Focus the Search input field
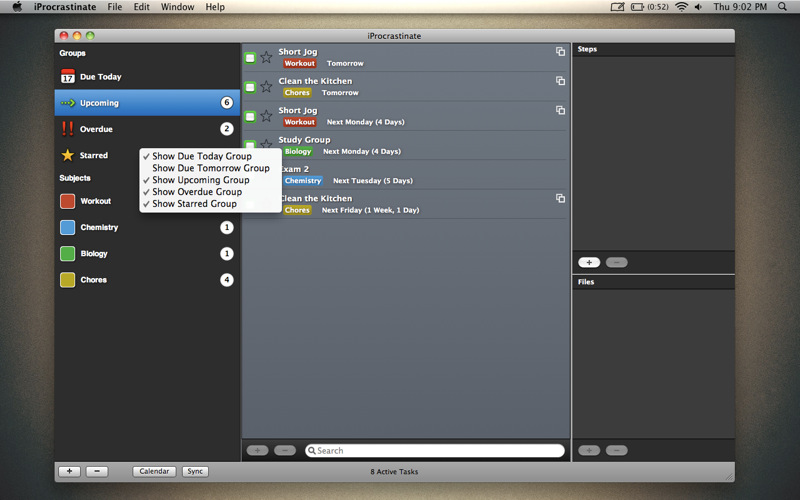 (x=435, y=451)
